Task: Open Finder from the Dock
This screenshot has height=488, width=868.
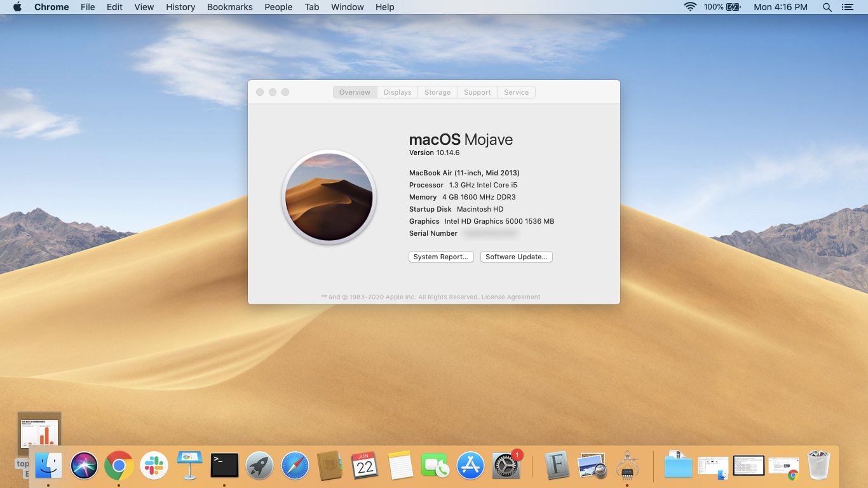Action: pos(48,466)
